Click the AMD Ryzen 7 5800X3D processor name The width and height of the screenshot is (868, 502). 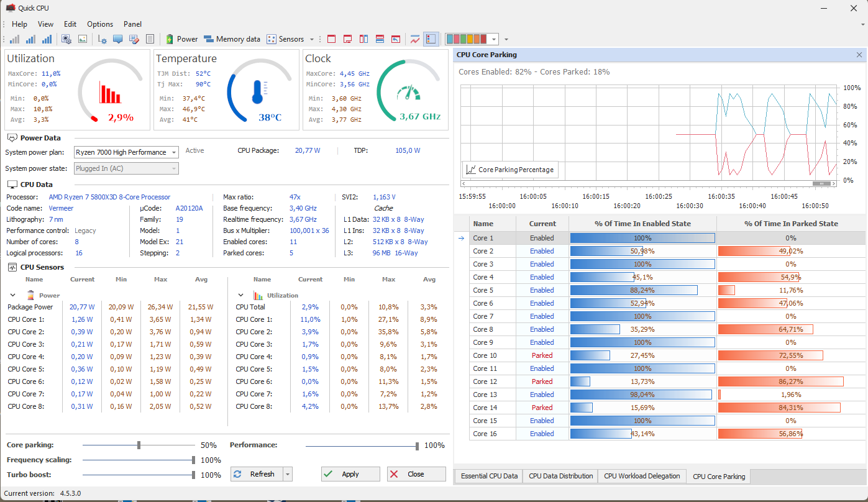tap(109, 197)
